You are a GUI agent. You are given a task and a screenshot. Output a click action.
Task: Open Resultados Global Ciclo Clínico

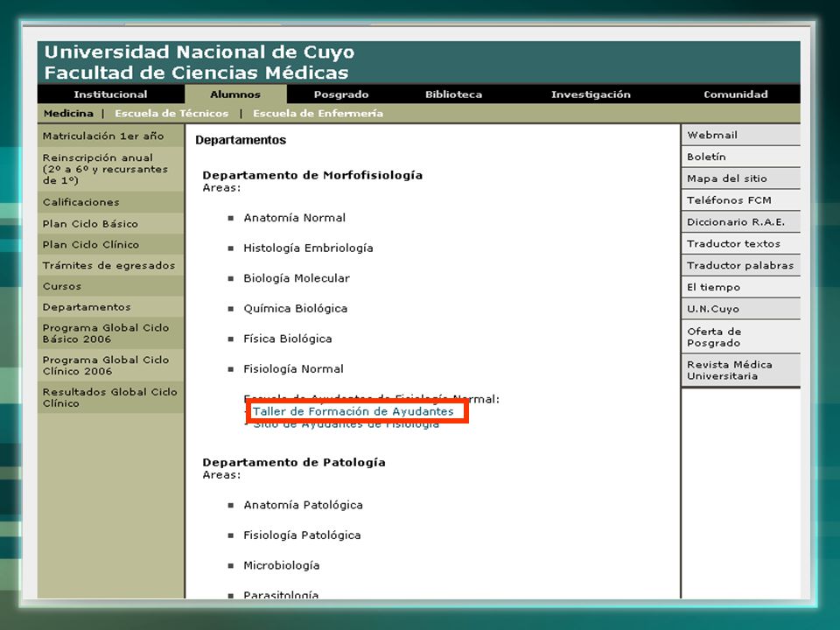(111, 397)
